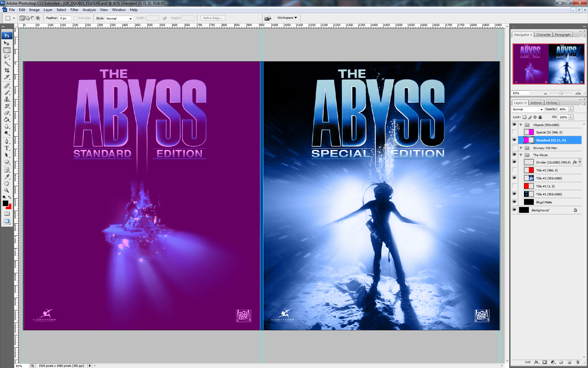Expand the Grumpy Old Men group

click(521, 148)
